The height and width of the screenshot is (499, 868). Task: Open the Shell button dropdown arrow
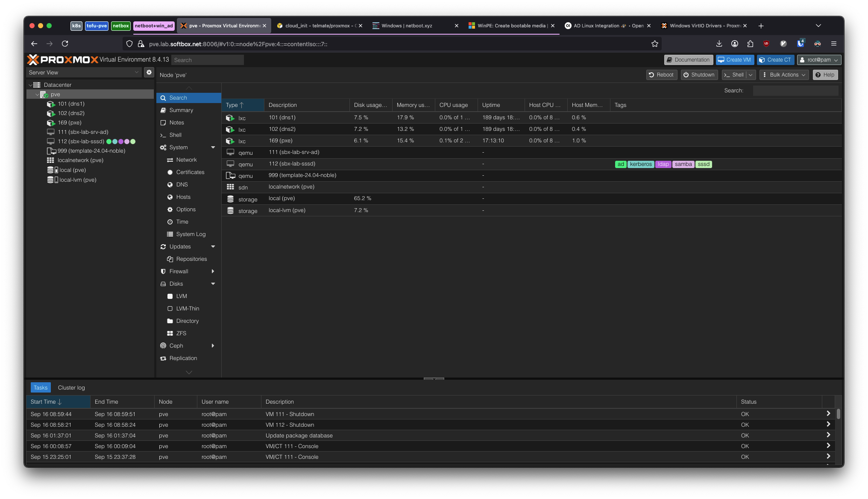751,74
